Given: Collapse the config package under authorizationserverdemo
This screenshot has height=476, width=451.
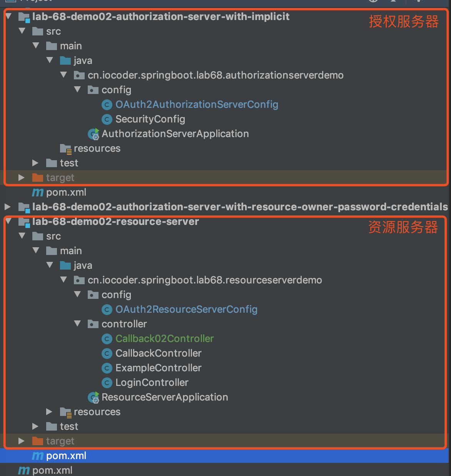Looking at the screenshot, I should (77, 90).
